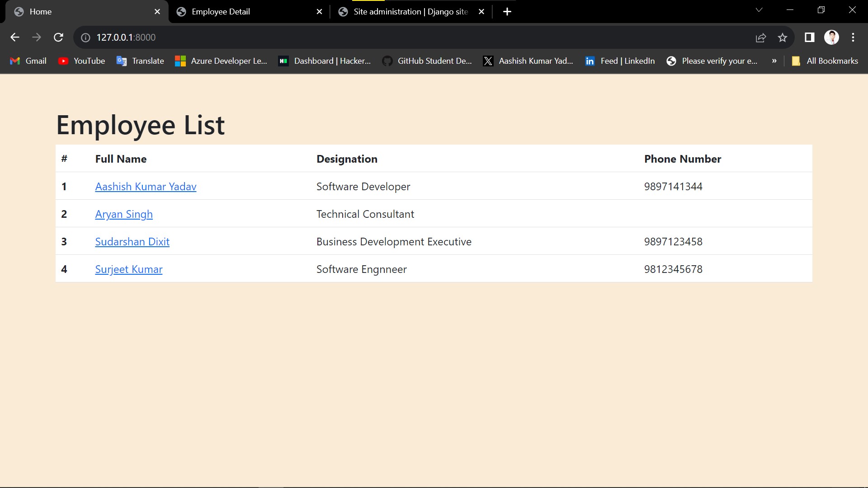Click the Sudarshan Dixit link

tap(132, 241)
